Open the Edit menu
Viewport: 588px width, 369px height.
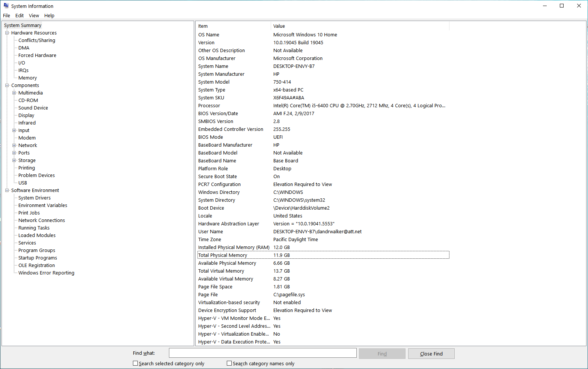(20, 15)
